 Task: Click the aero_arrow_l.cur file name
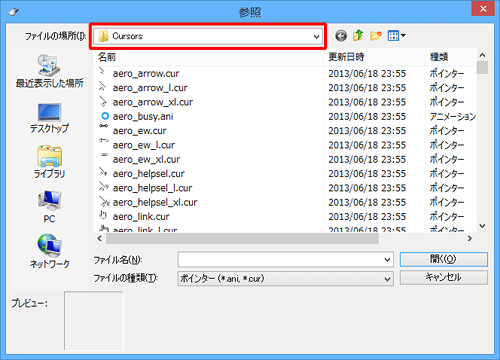click(150, 88)
